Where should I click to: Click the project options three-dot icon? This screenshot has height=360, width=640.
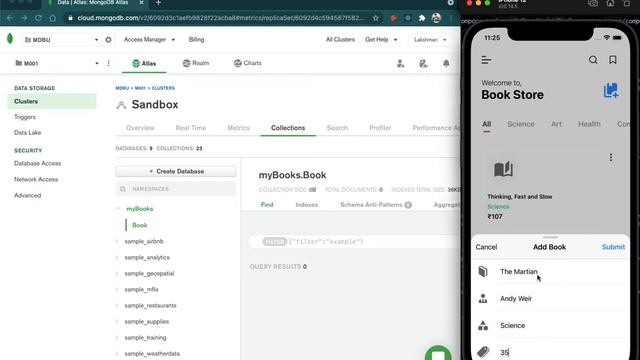coord(109,63)
